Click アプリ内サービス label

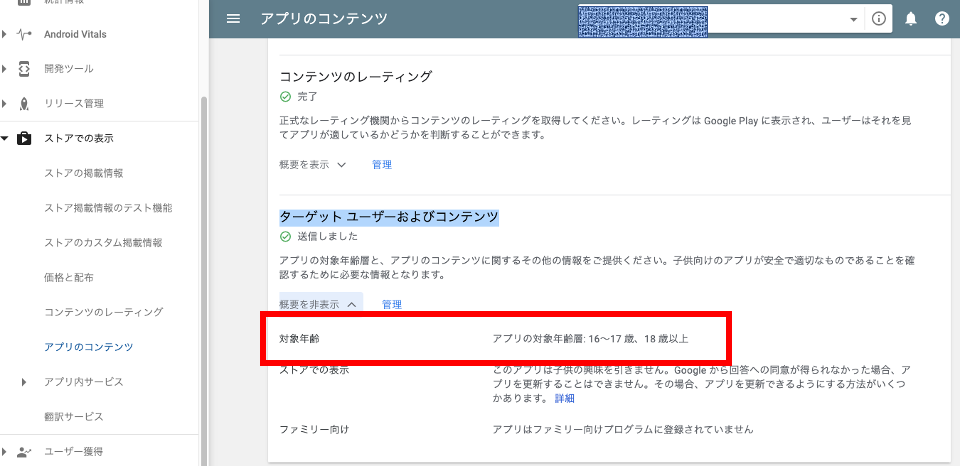click(84, 382)
